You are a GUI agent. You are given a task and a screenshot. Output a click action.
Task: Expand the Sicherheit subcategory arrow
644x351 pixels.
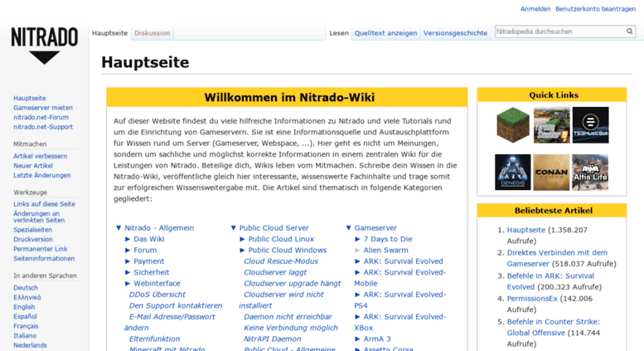tap(128, 272)
